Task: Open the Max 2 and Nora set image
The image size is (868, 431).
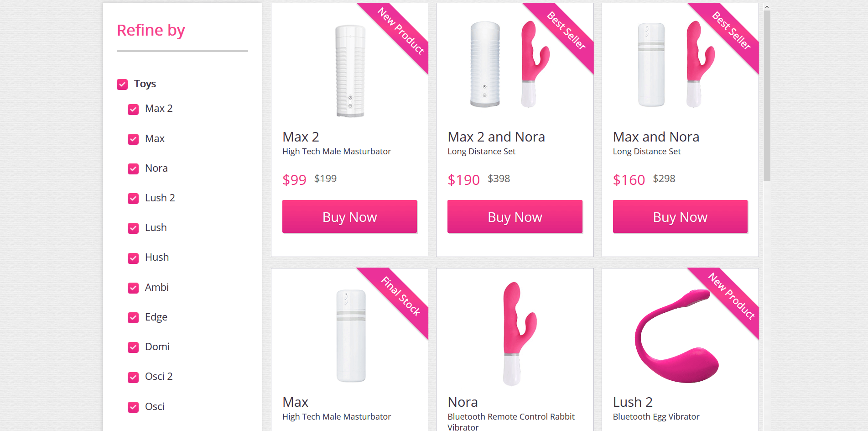Action: (509, 65)
